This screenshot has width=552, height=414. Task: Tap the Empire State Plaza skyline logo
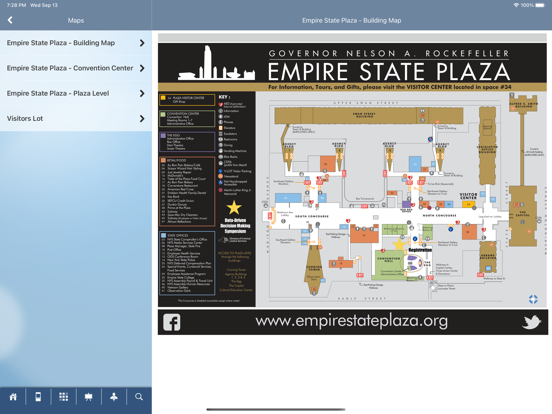click(x=217, y=63)
